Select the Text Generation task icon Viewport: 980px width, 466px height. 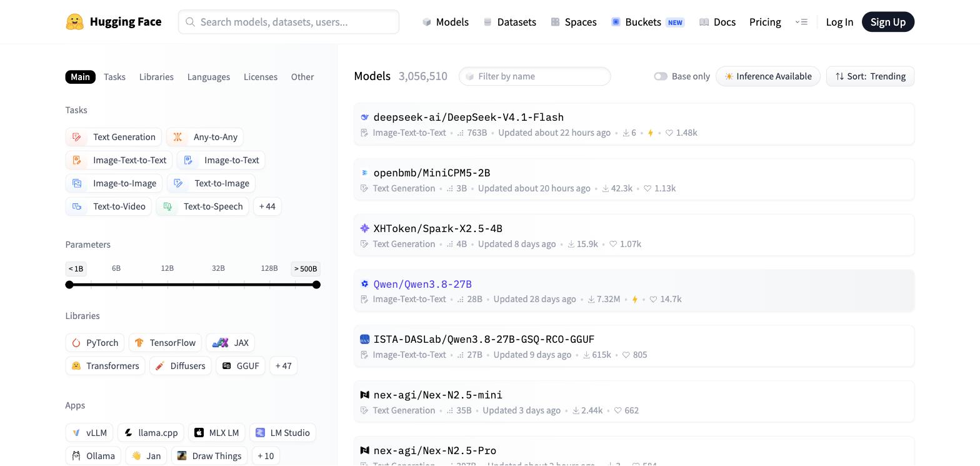click(x=77, y=137)
